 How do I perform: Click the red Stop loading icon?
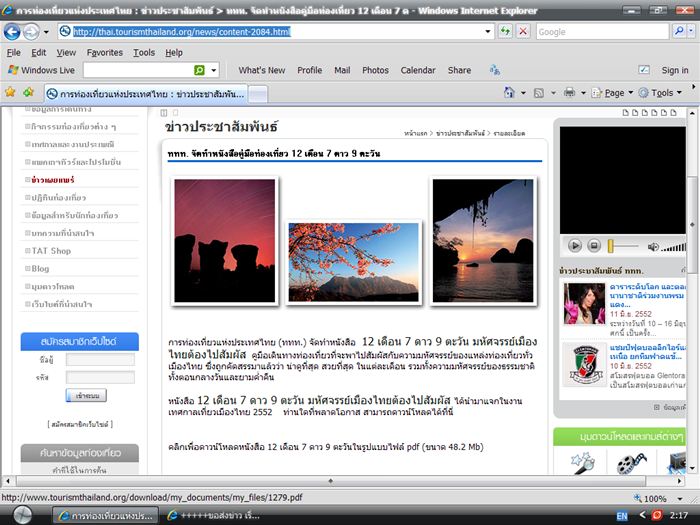point(522,32)
